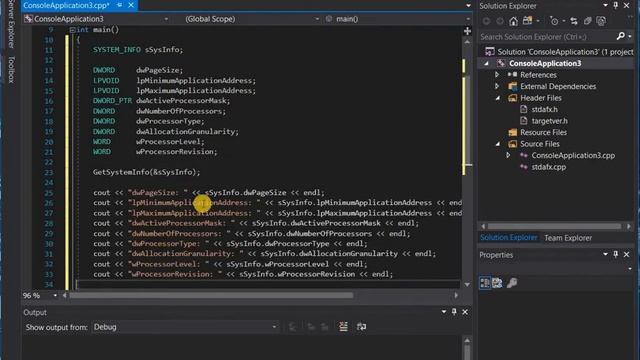Expand External Dependencies node
The image size is (640, 360).
pos(497,86)
